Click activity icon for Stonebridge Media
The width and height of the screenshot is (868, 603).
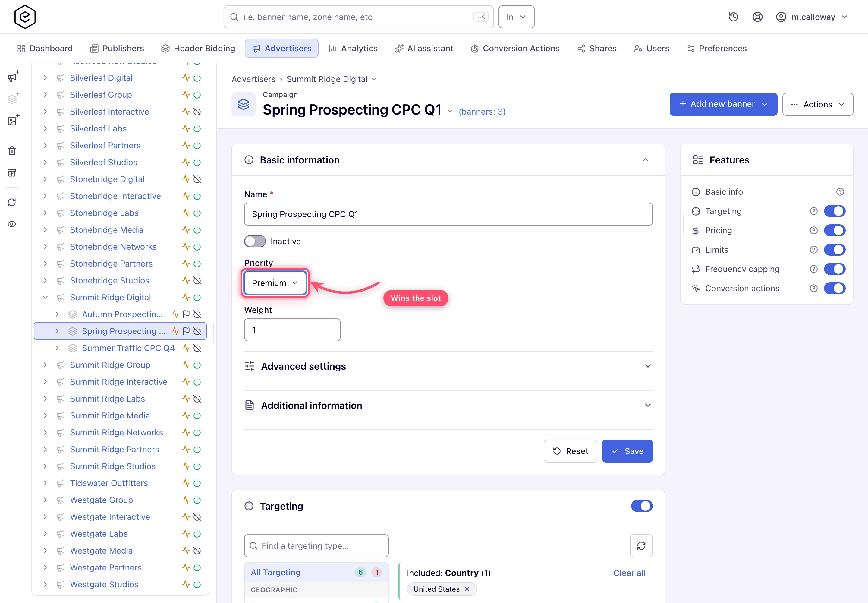click(186, 230)
